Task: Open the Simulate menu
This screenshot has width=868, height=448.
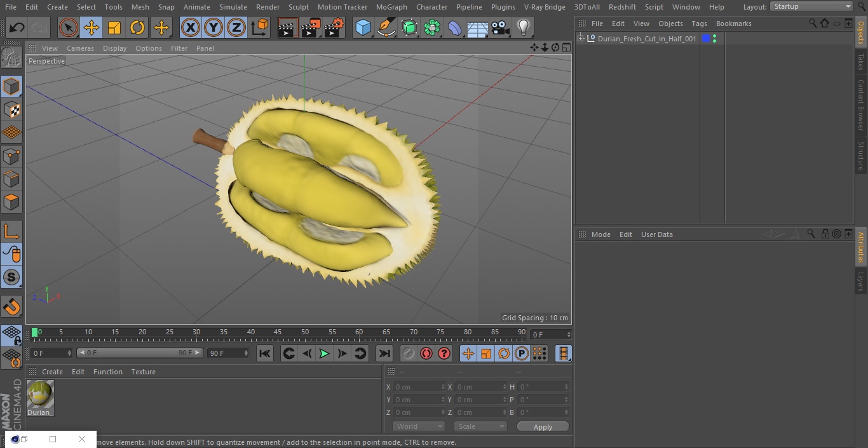Action: 233,7
